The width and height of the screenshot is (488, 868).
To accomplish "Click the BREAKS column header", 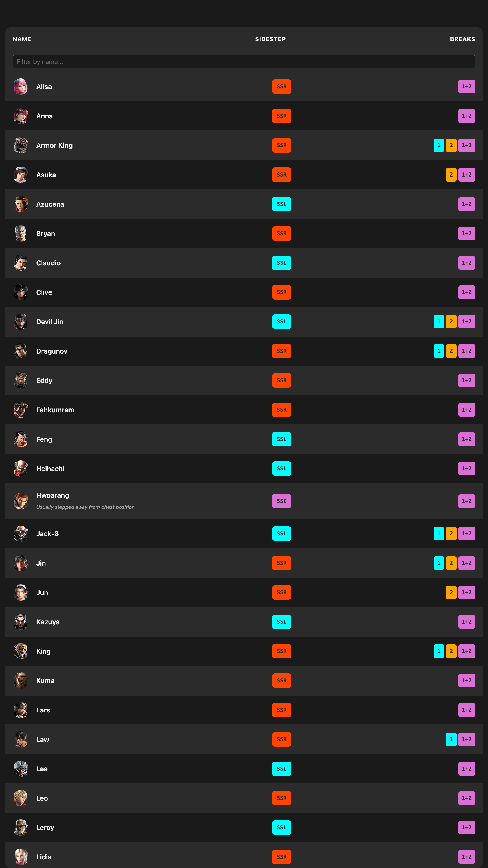I will click(x=462, y=39).
